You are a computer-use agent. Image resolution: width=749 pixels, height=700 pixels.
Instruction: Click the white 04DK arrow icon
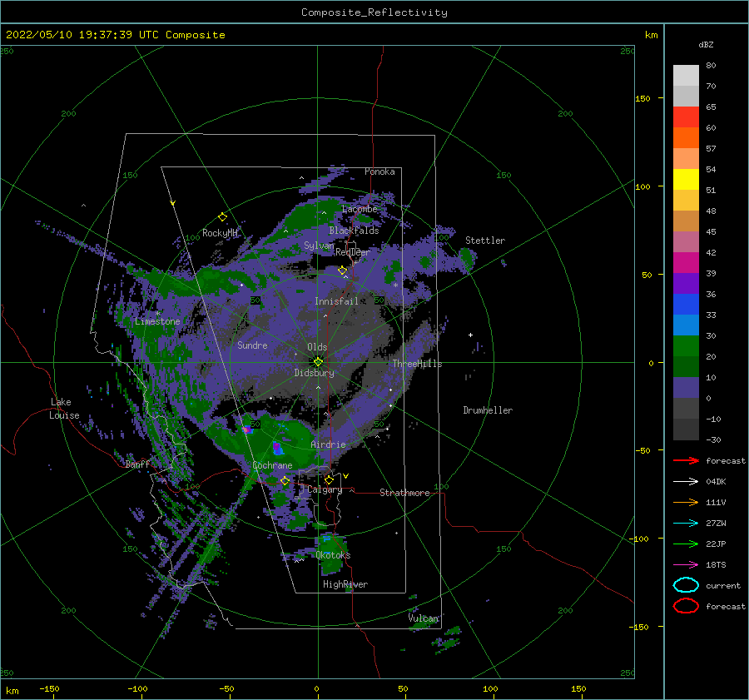(686, 482)
